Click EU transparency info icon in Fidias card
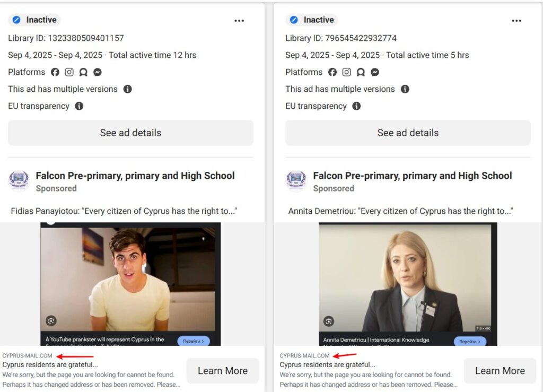This screenshot has height=392, width=543. (x=79, y=106)
